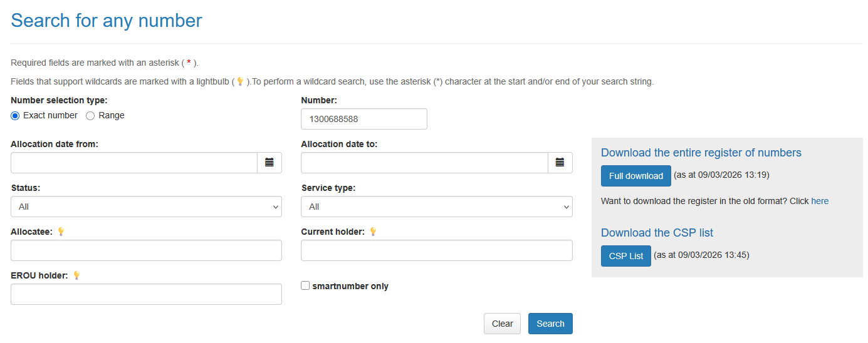868x343 pixels.
Task: Click the Full download button
Action: click(635, 176)
